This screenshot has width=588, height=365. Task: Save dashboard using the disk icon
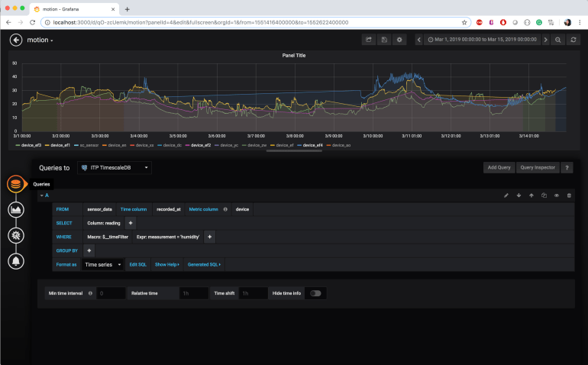point(384,40)
